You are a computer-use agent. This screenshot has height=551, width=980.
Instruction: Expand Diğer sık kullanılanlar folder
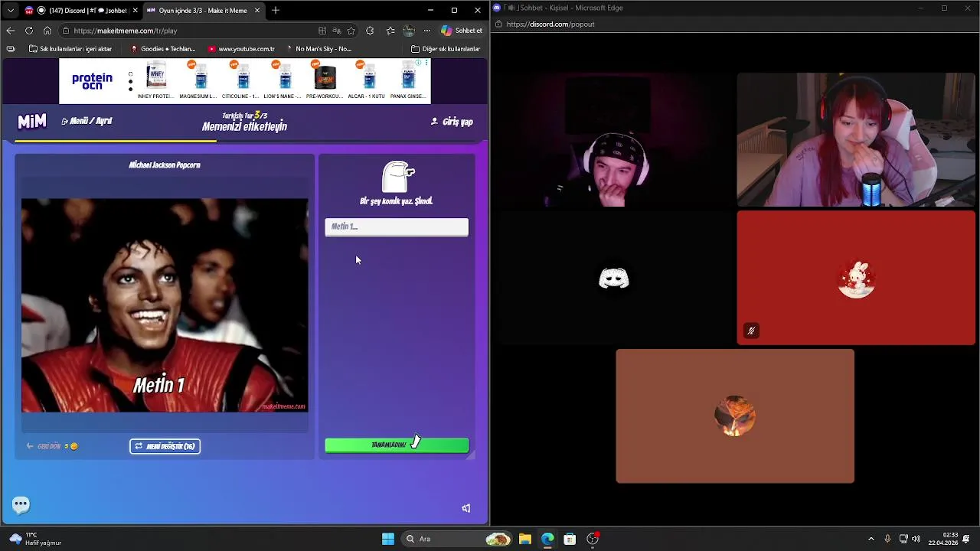click(x=446, y=49)
